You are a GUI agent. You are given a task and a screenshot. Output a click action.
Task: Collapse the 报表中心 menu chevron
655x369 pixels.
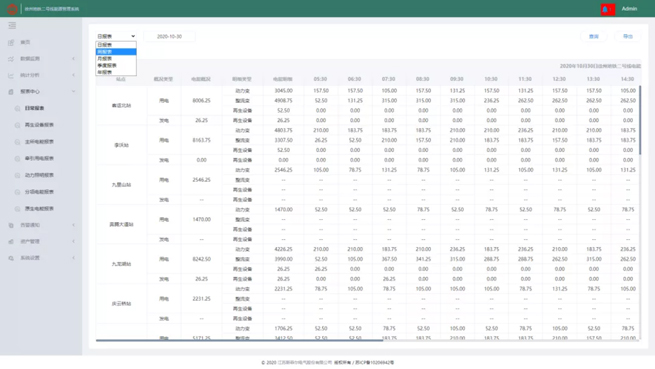74,92
